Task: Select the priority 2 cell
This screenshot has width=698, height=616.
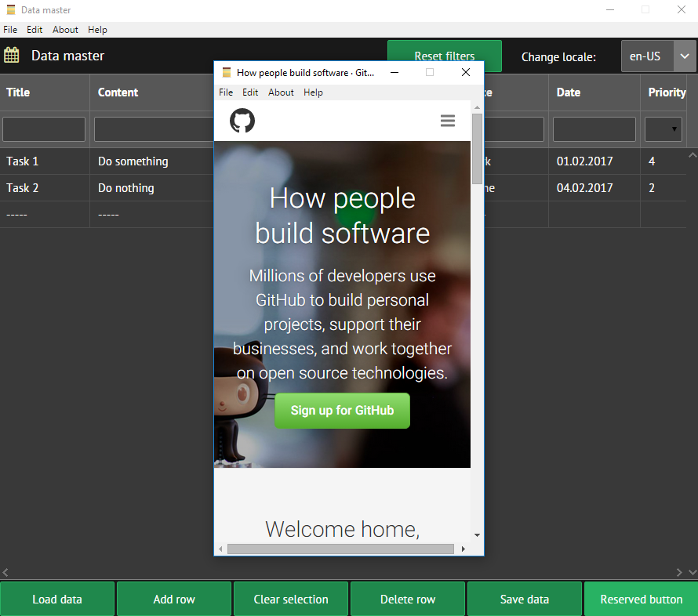Action: [663, 187]
